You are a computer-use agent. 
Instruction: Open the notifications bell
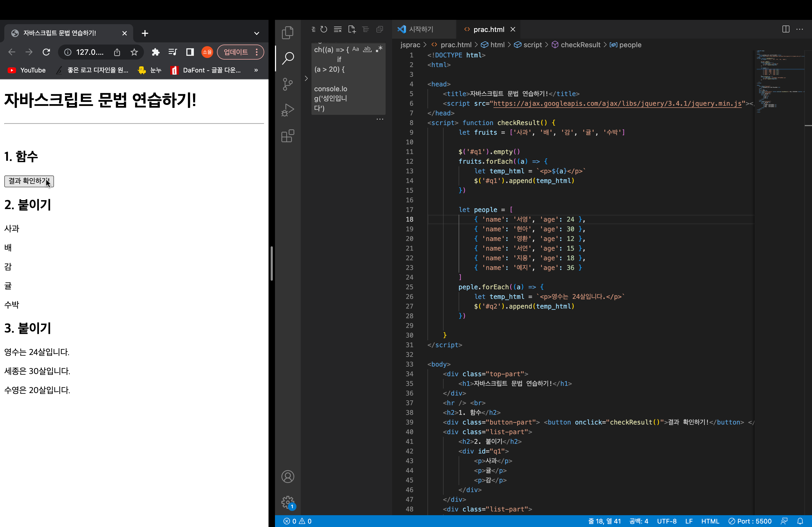800,521
